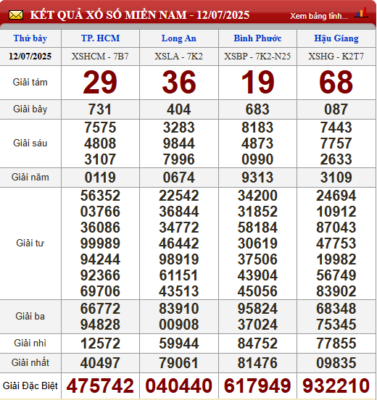Select the 'Thứ bảy' day header link
The image size is (377, 400).
tap(30, 39)
